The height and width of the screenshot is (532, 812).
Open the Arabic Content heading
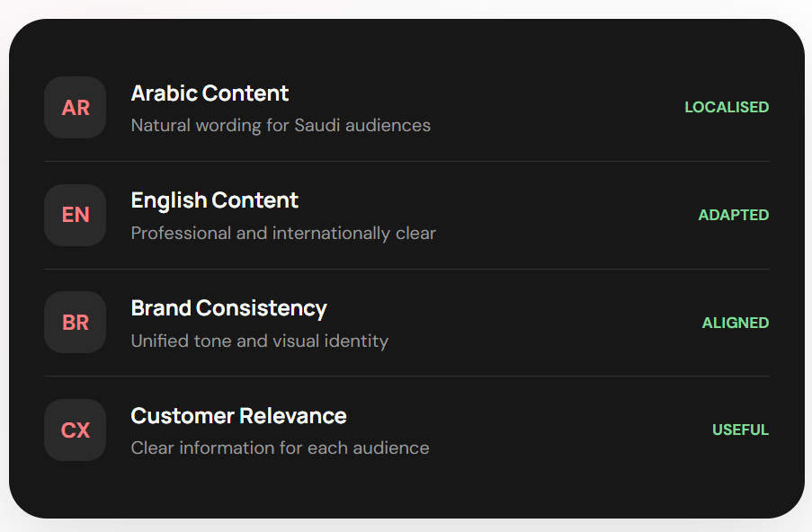pyautogui.click(x=210, y=93)
